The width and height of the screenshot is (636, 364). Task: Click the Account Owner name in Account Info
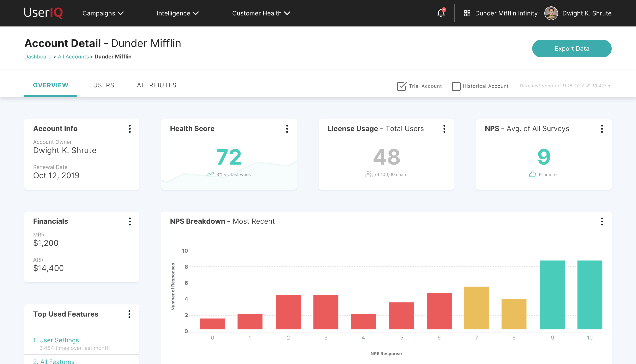coord(65,150)
